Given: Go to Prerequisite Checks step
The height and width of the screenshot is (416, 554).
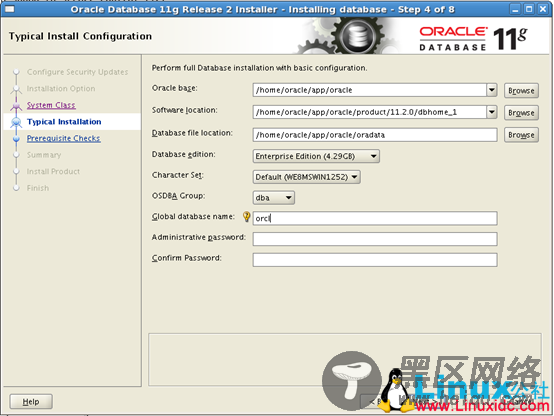Looking at the screenshot, I should pos(64,139).
